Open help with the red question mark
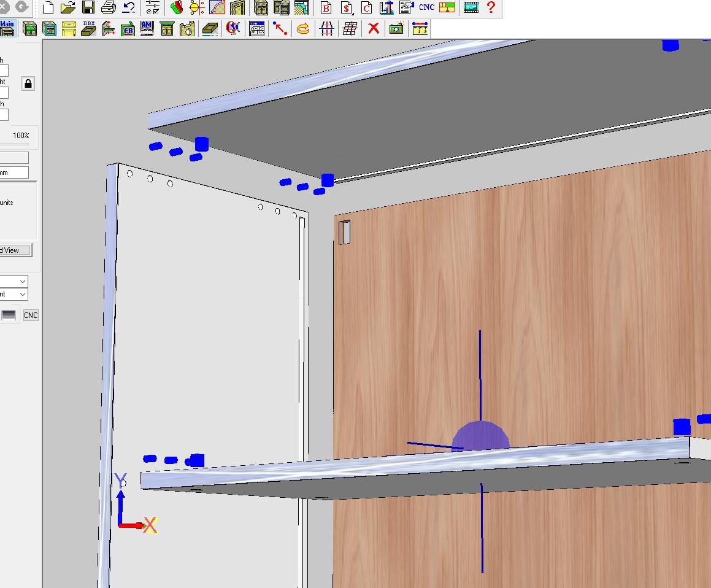 (x=490, y=8)
